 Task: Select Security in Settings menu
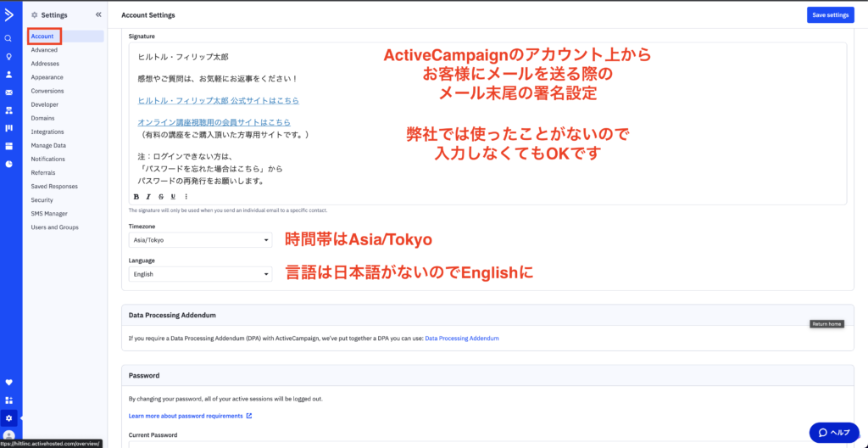coord(42,199)
